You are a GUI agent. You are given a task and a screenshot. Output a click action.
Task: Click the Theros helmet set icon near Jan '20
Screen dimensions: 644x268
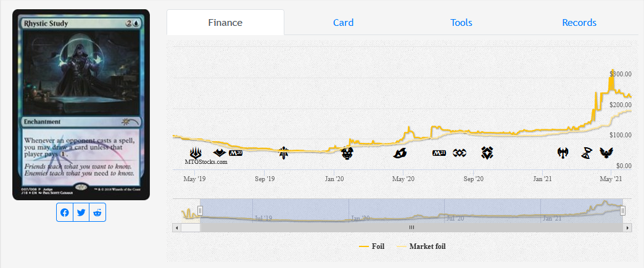(x=347, y=152)
